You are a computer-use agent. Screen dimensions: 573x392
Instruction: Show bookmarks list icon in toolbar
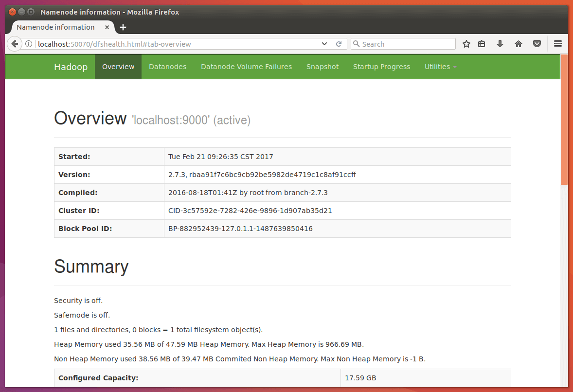pyautogui.click(x=482, y=44)
